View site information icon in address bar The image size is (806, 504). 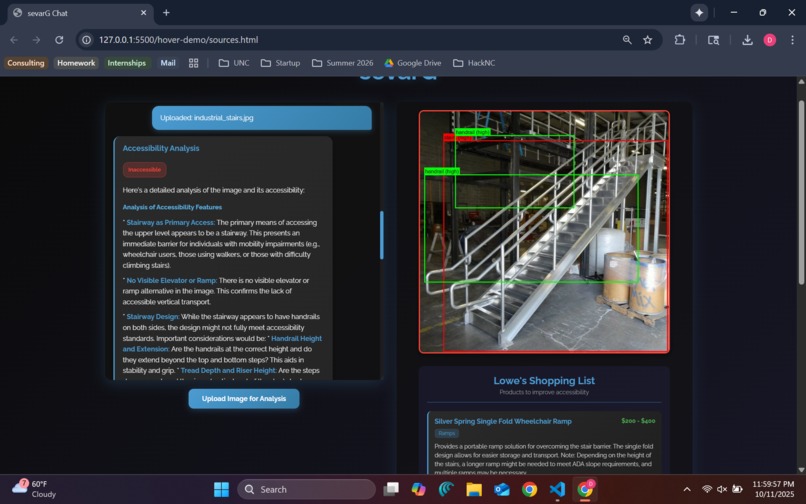pos(87,40)
